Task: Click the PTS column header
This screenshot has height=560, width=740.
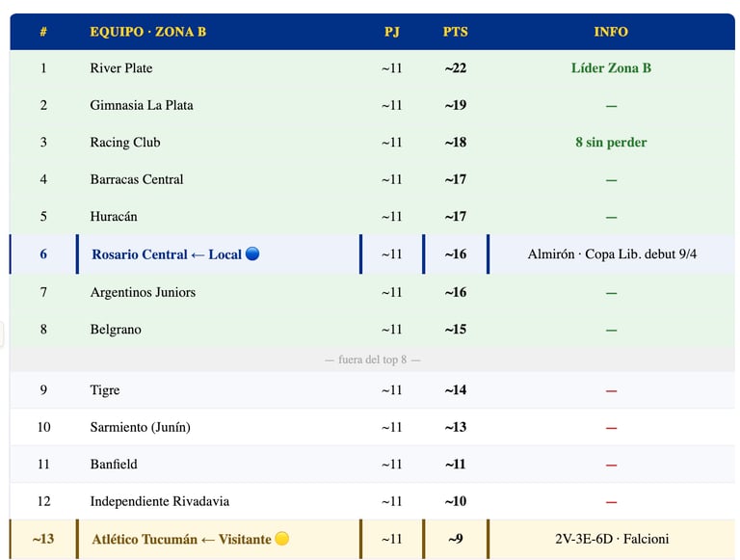Action: click(x=455, y=32)
